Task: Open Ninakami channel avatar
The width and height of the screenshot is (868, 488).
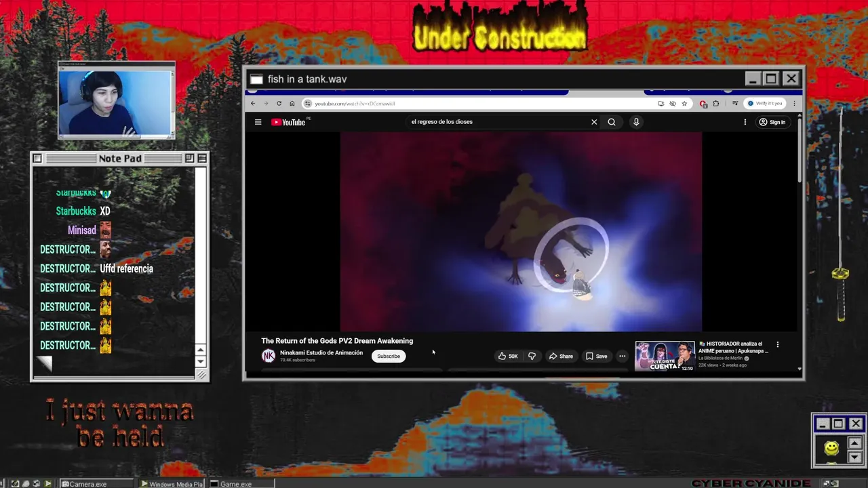Action: pyautogui.click(x=269, y=356)
